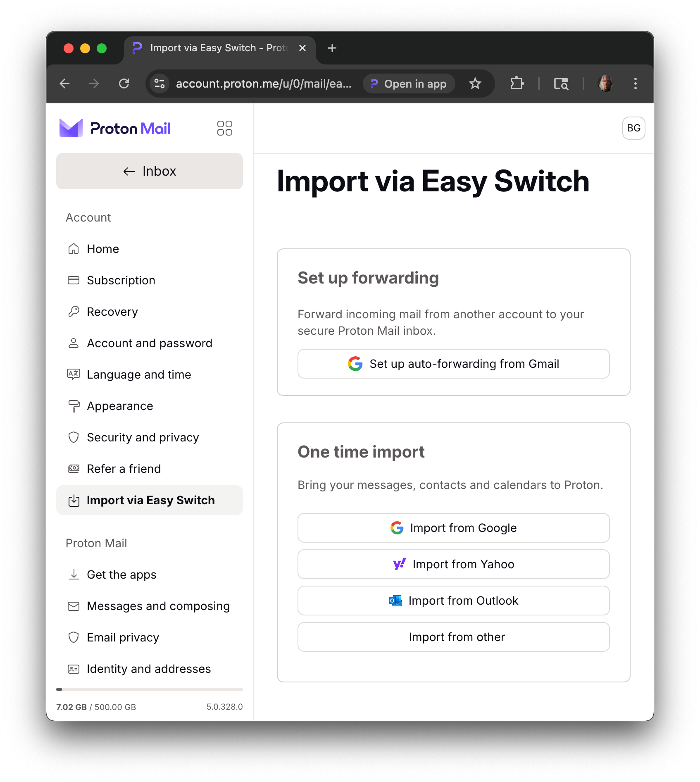Click the 7.02 GB / 500.00 GB storage text

tap(96, 707)
